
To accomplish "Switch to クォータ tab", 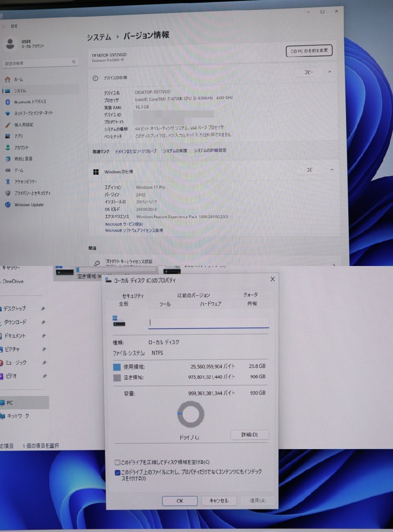I will 250,295.
